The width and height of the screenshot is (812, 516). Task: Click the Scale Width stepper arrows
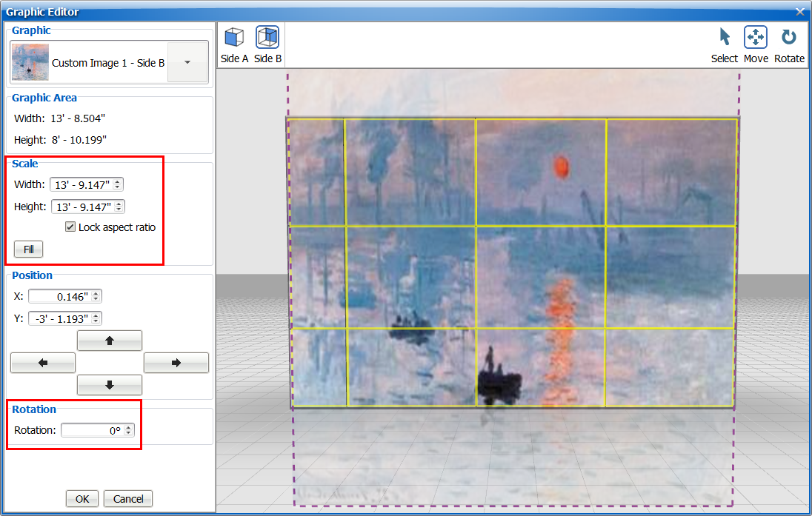pyautogui.click(x=118, y=184)
